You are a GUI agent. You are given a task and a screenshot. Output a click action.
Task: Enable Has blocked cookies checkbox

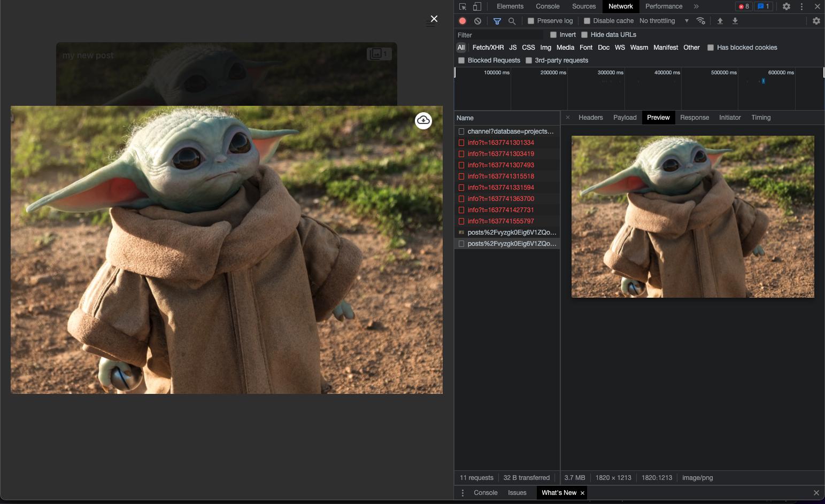click(x=711, y=48)
